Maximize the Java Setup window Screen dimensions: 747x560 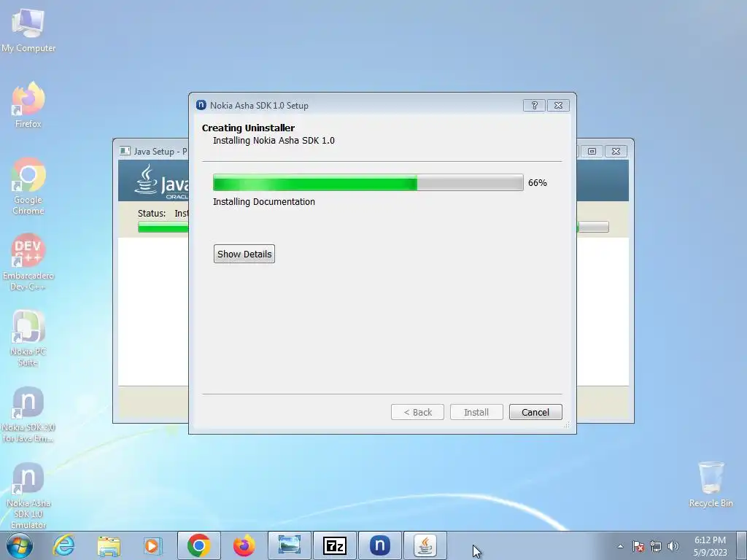pos(592,151)
